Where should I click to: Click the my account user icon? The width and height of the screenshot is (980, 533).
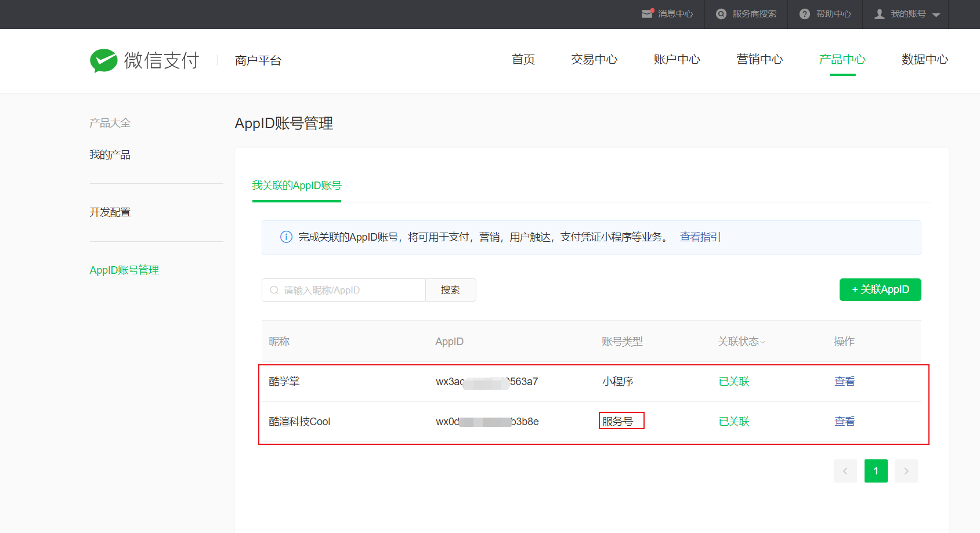click(x=880, y=14)
